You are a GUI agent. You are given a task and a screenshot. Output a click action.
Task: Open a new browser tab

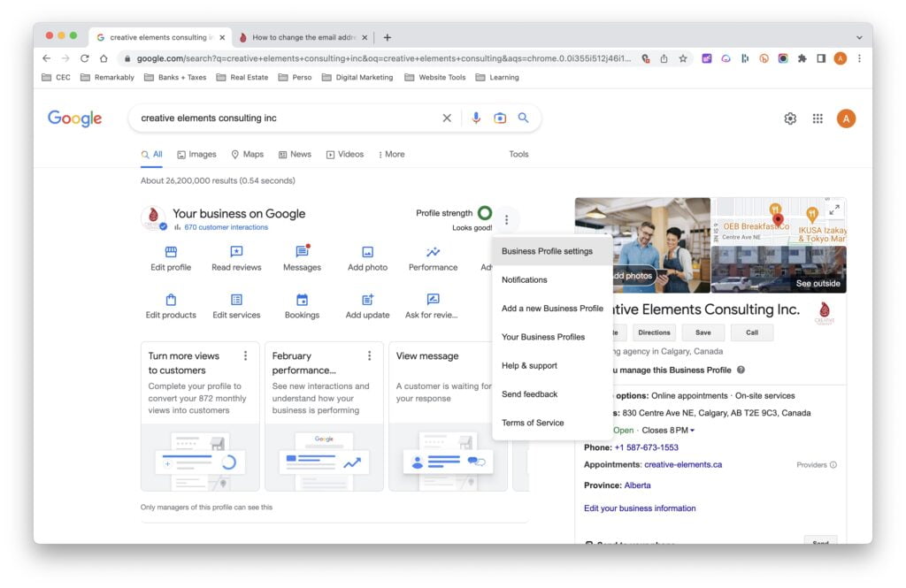pos(388,37)
